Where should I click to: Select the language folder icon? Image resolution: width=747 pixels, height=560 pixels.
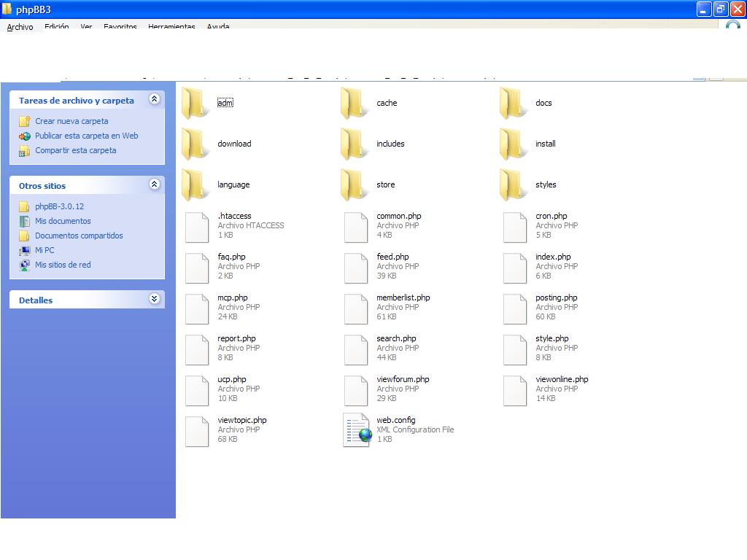click(x=196, y=184)
